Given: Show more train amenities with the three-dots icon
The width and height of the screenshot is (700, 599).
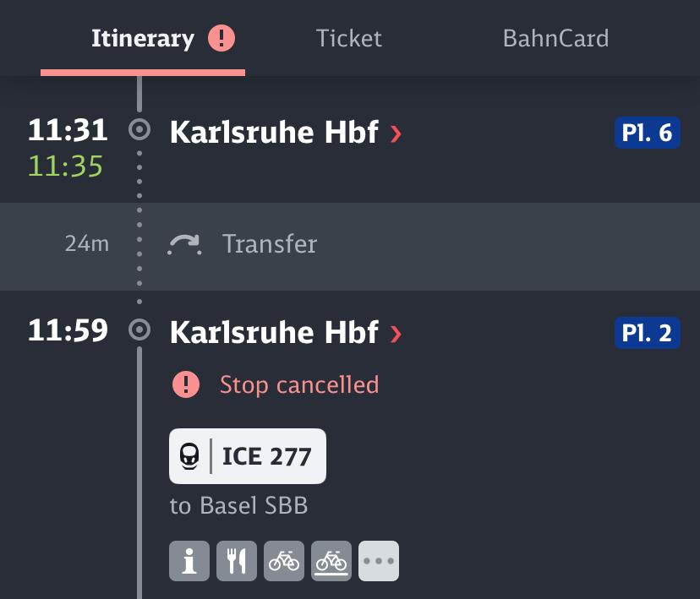Looking at the screenshot, I should pos(378,562).
